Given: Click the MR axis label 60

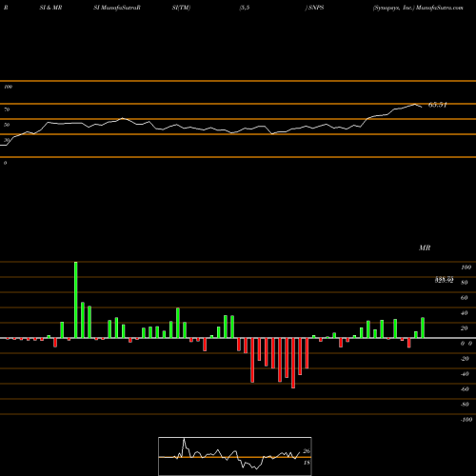Looking at the screenshot, I should (x=465, y=298).
